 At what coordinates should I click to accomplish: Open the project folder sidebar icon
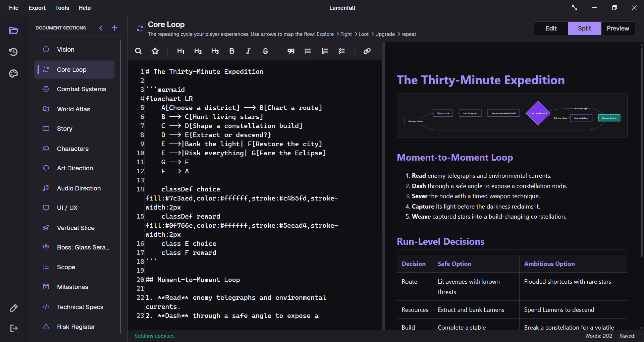pos(13,31)
